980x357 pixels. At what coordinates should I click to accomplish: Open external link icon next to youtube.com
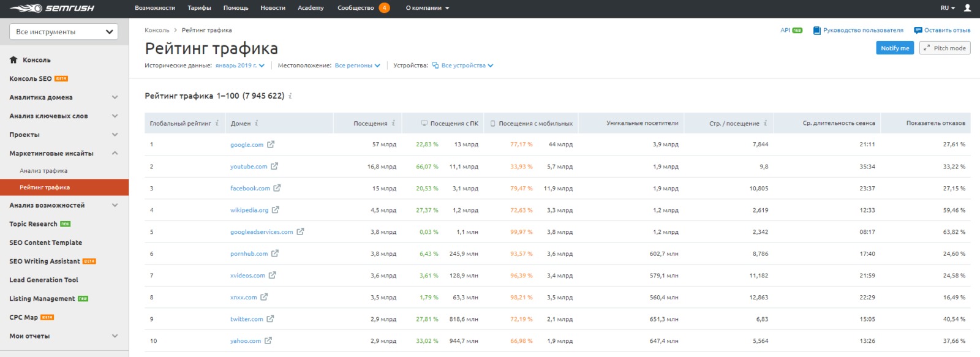[x=274, y=166]
